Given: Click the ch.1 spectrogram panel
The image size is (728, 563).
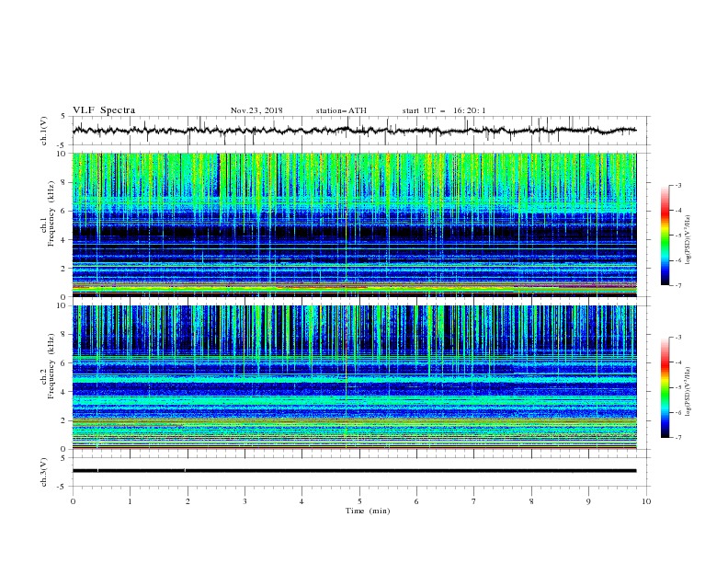Looking at the screenshot, I should point(354,224).
